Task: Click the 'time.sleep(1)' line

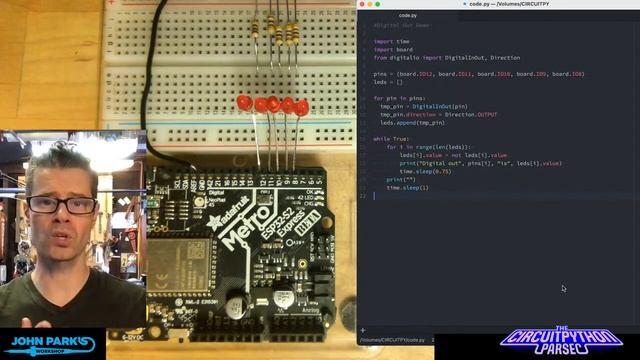Action: pos(407,188)
